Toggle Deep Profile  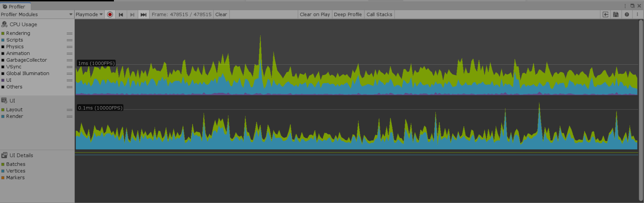click(x=348, y=14)
